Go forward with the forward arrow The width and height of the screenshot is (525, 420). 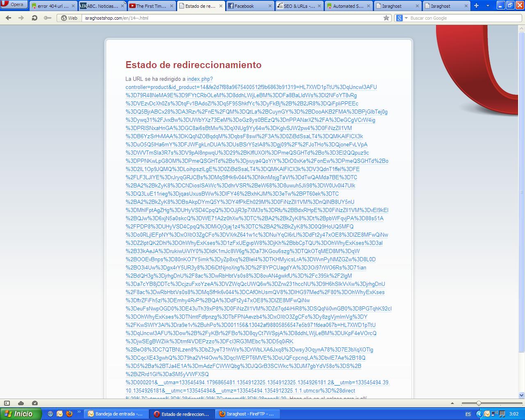21,18
